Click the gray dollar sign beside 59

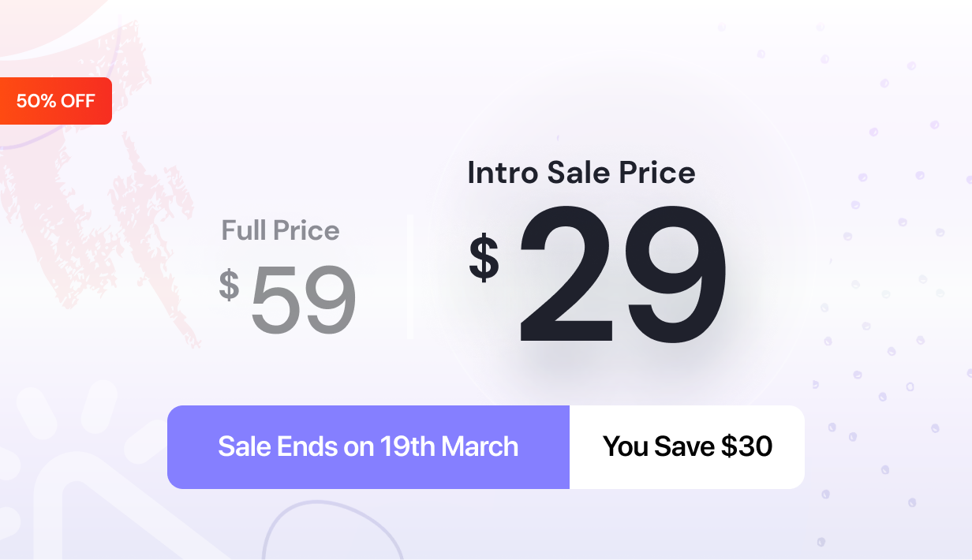click(x=229, y=284)
